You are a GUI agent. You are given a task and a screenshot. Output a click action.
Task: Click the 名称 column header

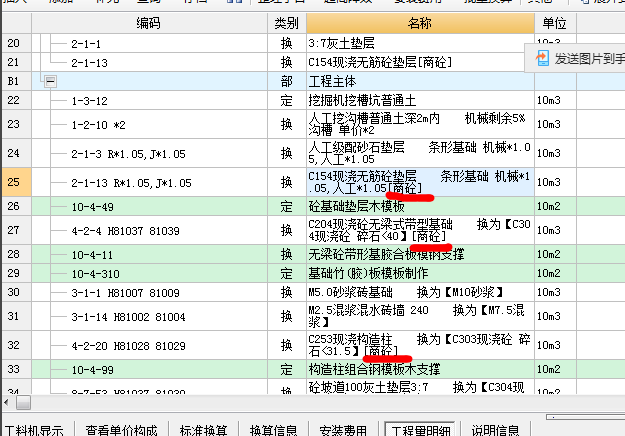(418, 22)
